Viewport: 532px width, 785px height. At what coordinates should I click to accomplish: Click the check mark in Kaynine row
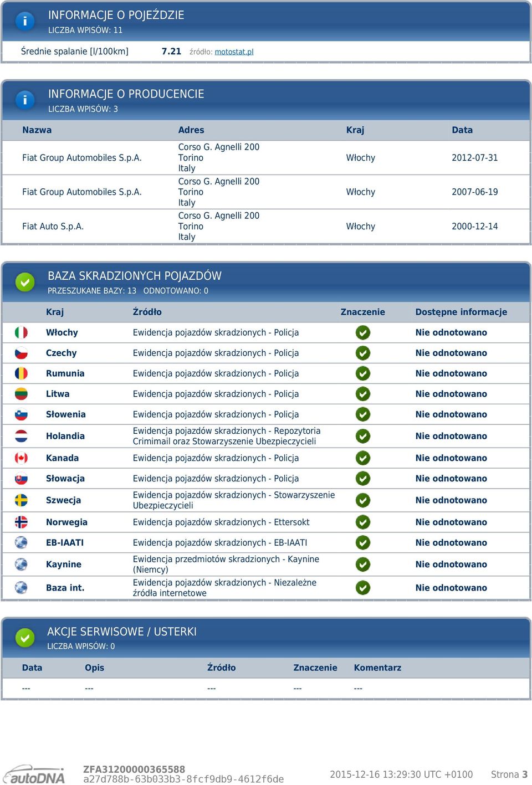[363, 565]
